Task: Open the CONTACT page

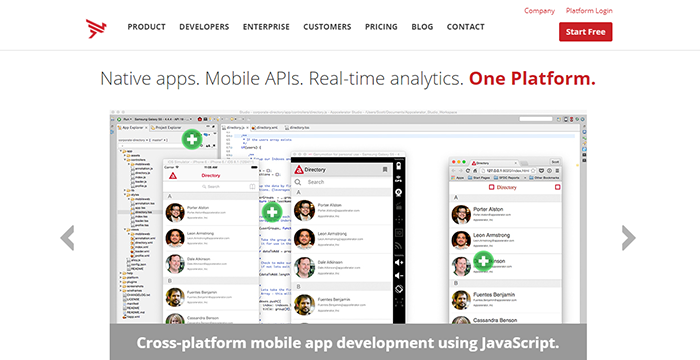Action: pyautogui.click(x=466, y=27)
